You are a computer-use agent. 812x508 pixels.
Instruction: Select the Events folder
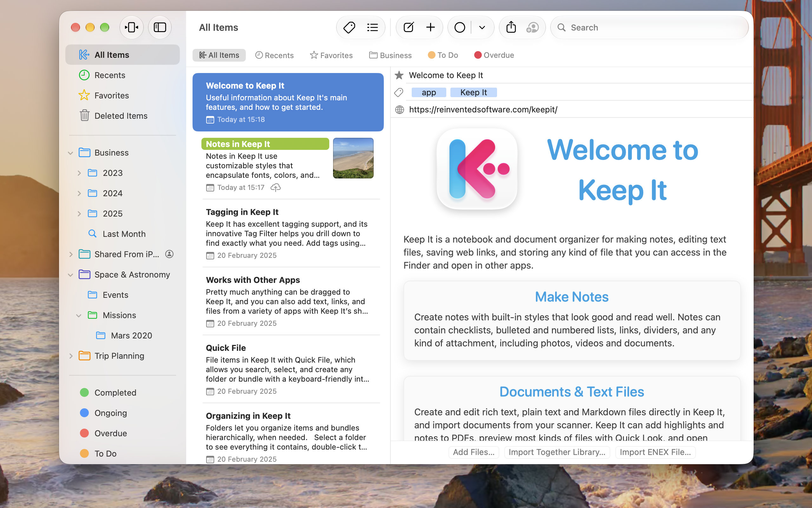coord(122,295)
